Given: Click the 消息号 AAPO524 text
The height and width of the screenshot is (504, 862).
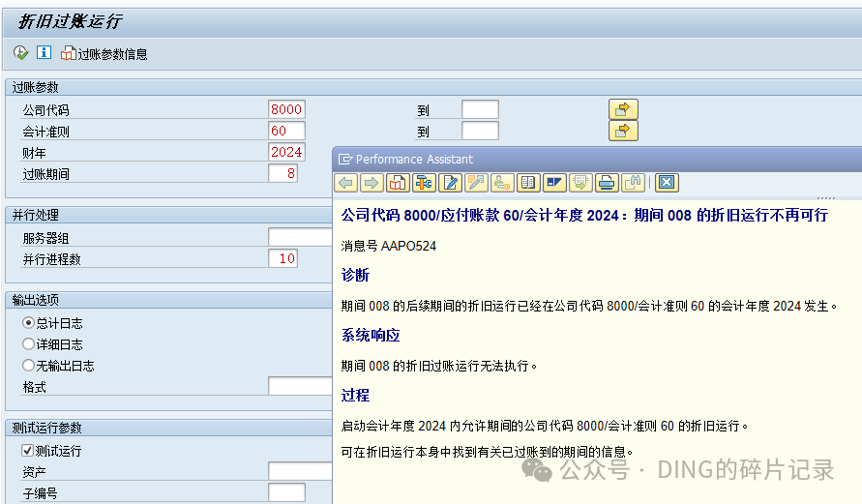Looking at the screenshot, I should [389, 246].
